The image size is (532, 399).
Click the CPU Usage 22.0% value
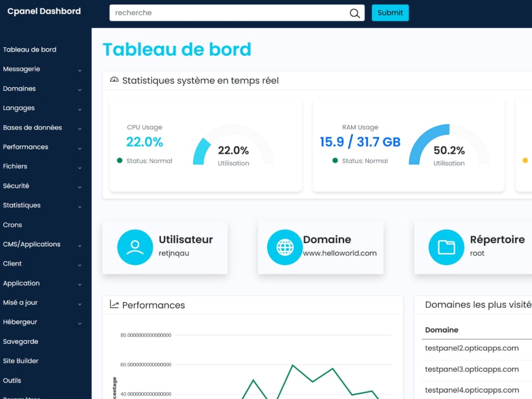145,142
